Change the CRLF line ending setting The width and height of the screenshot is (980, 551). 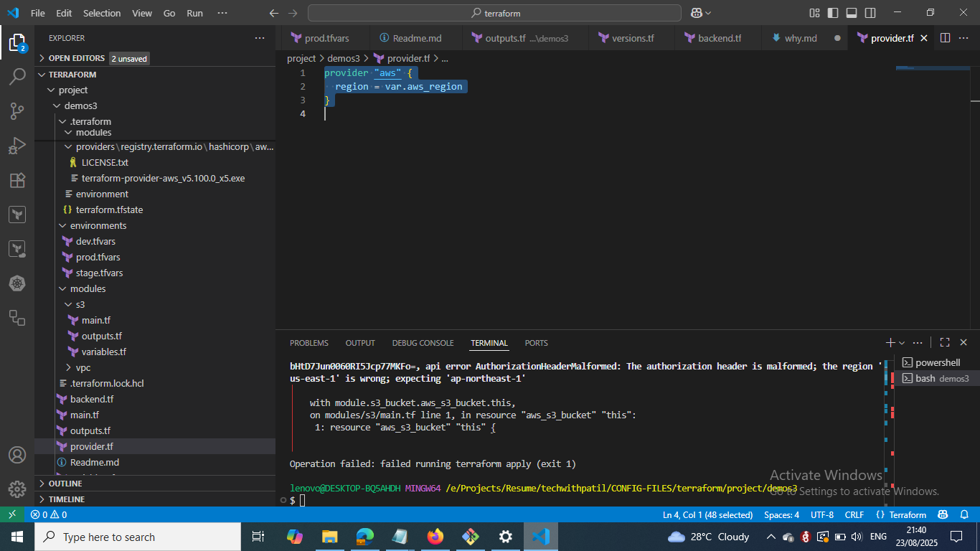coord(854,514)
